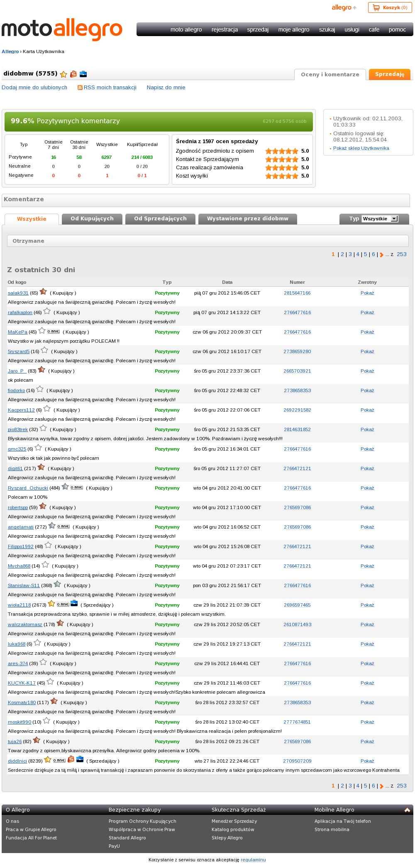Click the RSS feed icon
This screenshot has height=868, width=415.
point(80,88)
